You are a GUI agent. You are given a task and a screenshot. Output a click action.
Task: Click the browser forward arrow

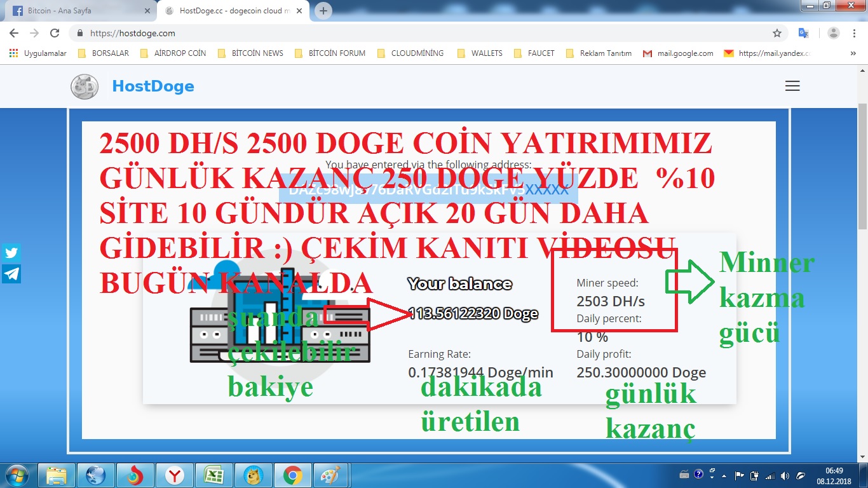click(x=34, y=33)
